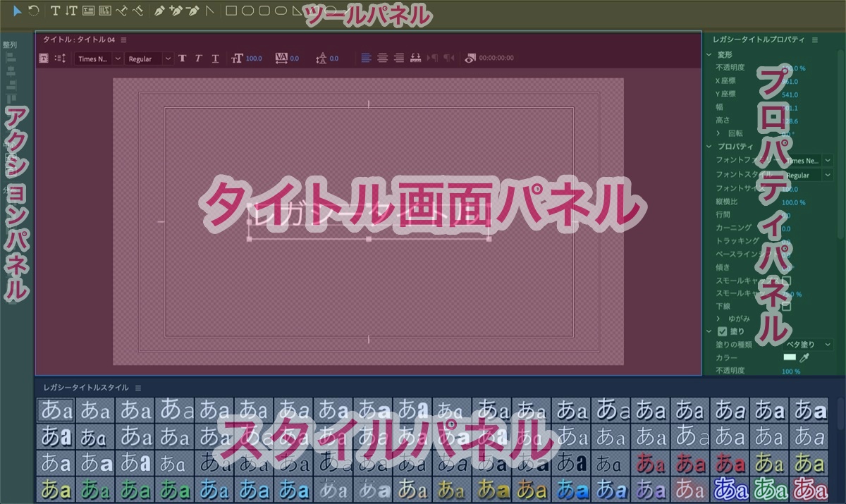
Task: Select the Rounded Corner Rectangle tool
Action: [264, 11]
